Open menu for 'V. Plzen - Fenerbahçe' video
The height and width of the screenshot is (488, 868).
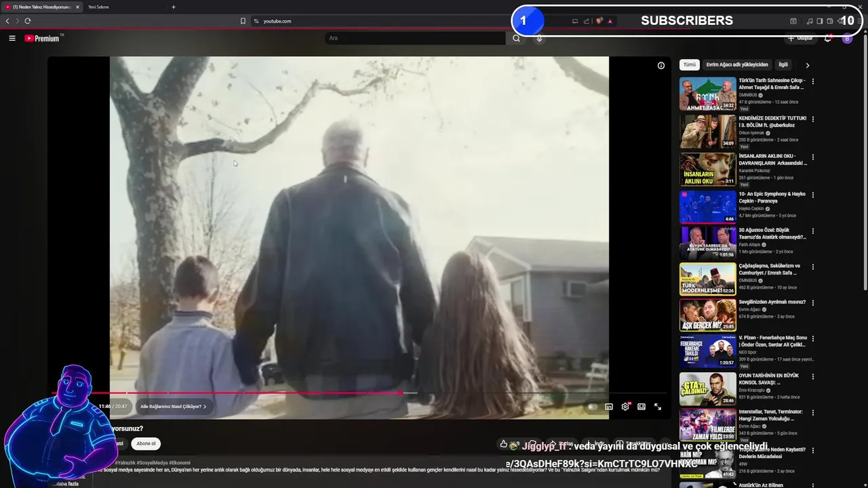[812, 339]
